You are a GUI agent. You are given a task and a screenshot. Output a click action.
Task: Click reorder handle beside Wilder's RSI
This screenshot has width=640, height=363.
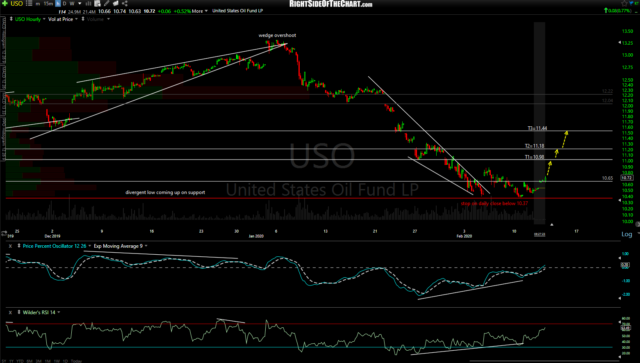point(19,312)
